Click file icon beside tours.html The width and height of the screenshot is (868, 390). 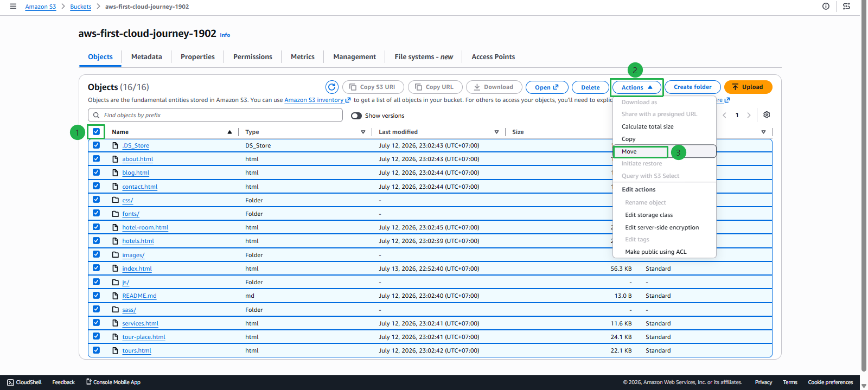click(115, 350)
